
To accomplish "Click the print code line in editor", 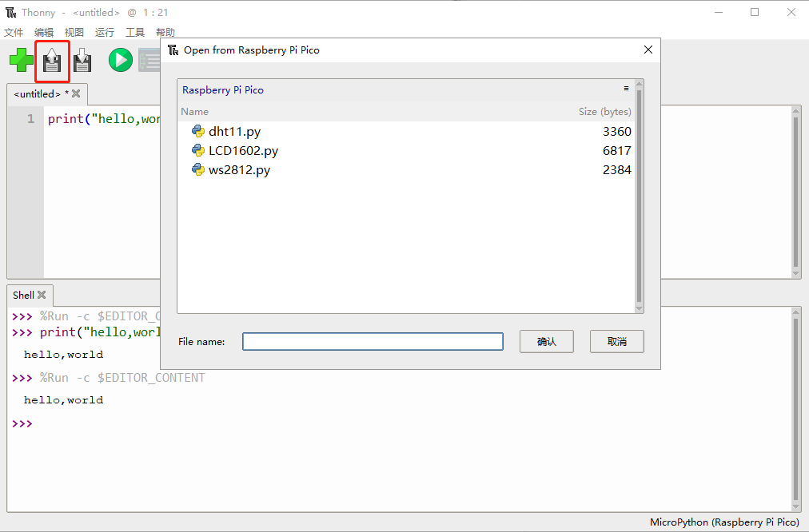I will [x=104, y=119].
